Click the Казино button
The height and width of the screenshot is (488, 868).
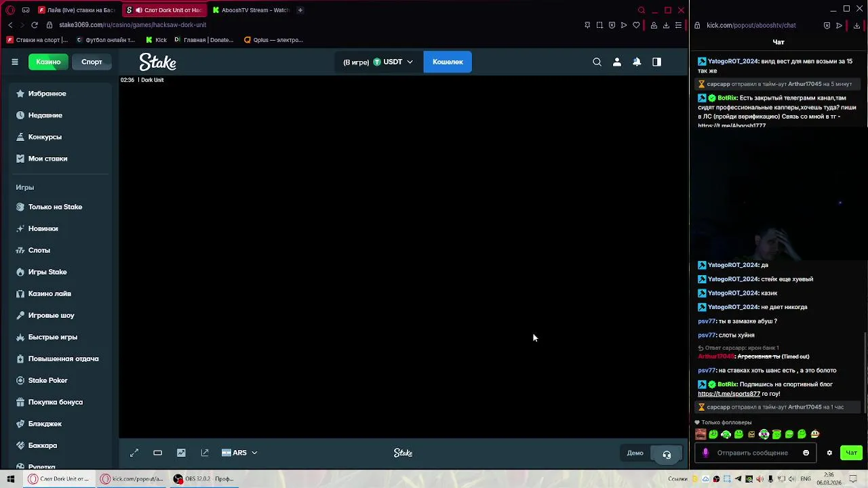point(48,62)
